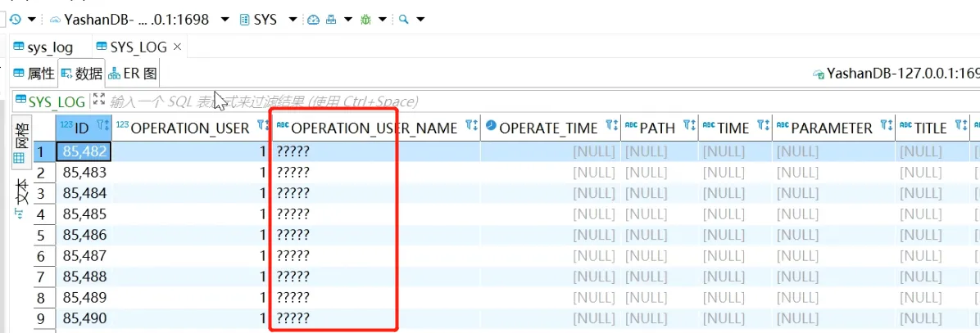Open filter/sort icon on TIME column
The width and height of the screenshot is (980, 333).
(763, 127)
